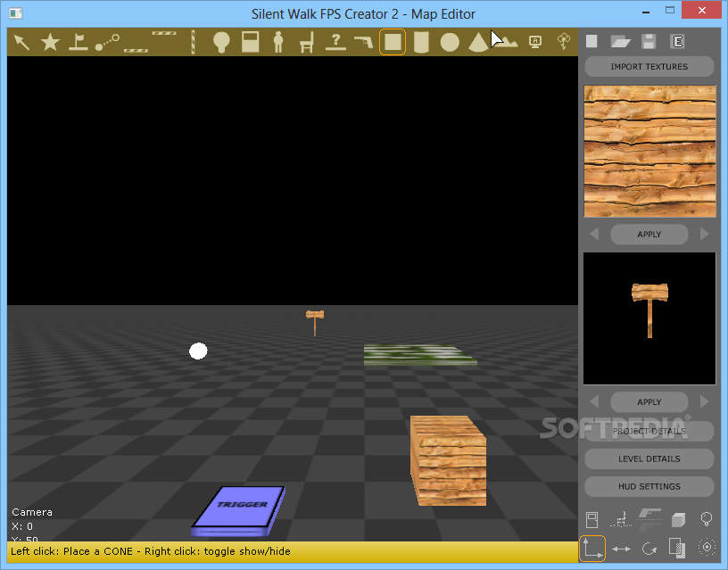Select the light bulb tool

221,42
